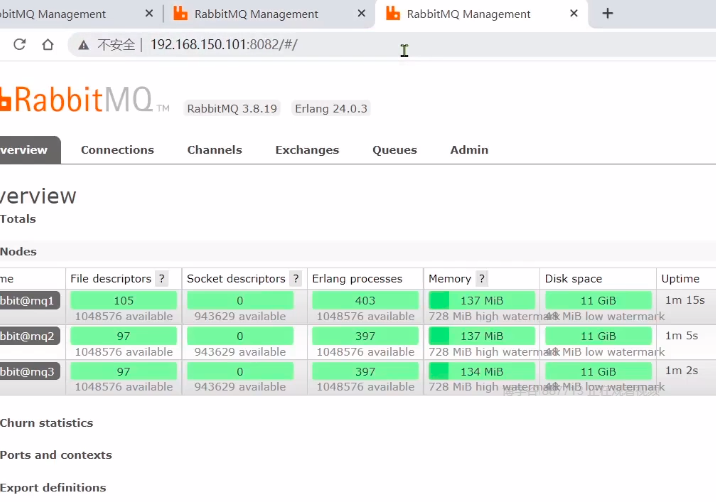Click the not-secure warning triangle icon

[x=83, y=45]
